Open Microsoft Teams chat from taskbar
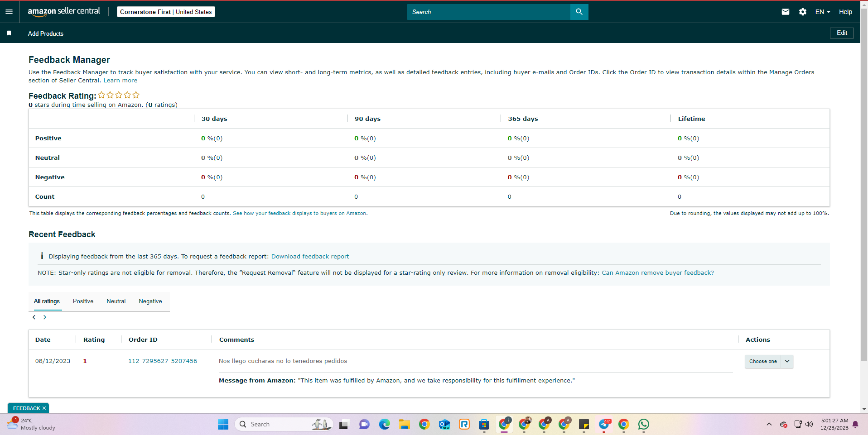The width and height of the screenshot is (868, 435). (364, 424)
